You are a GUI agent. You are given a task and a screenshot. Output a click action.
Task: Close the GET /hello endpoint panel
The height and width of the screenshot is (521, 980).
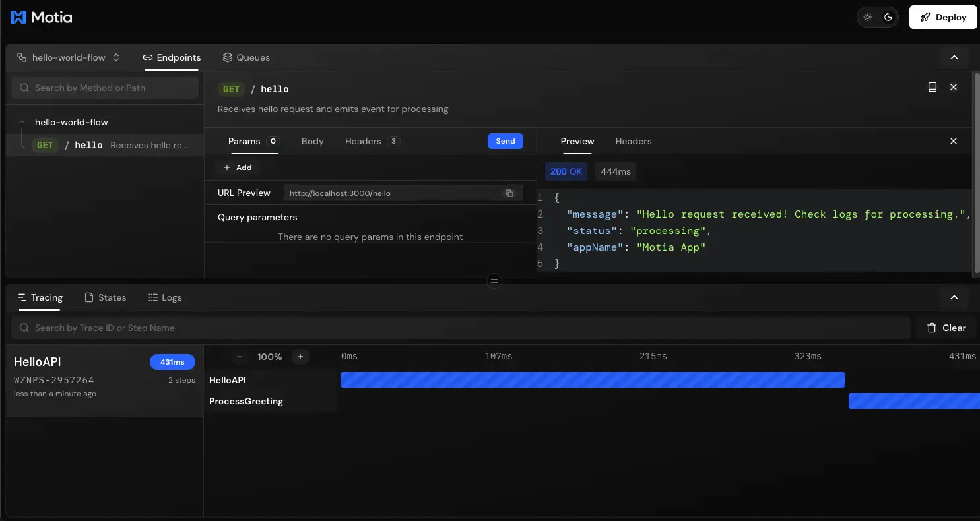954,87
